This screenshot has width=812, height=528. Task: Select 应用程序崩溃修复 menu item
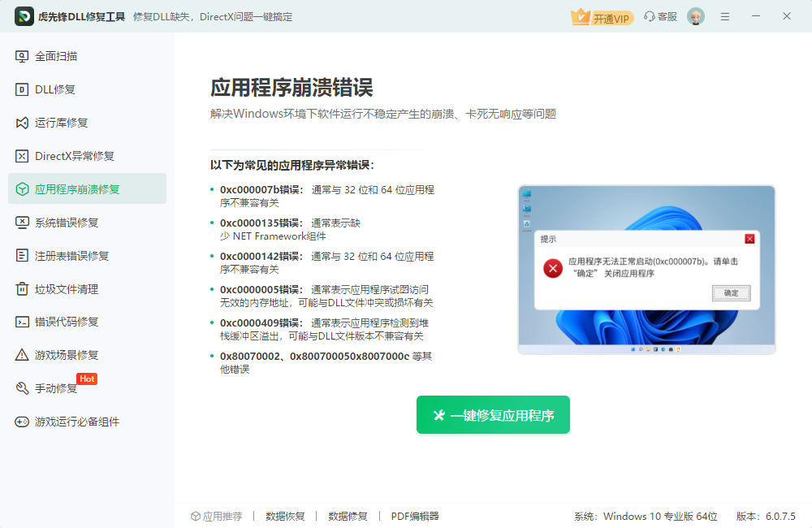87,188
